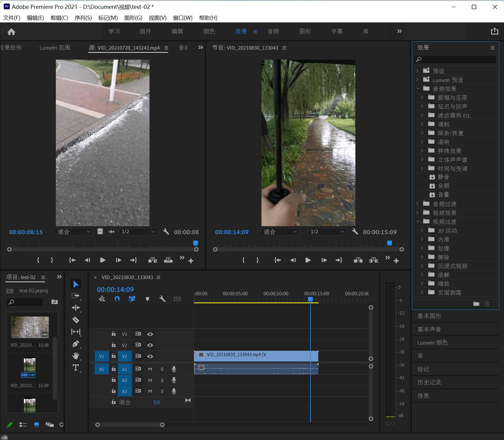This screenshot has height=440, width=504.
Task: Click the timeline playhead at 00:00:14:09
Action: (310, 299)
